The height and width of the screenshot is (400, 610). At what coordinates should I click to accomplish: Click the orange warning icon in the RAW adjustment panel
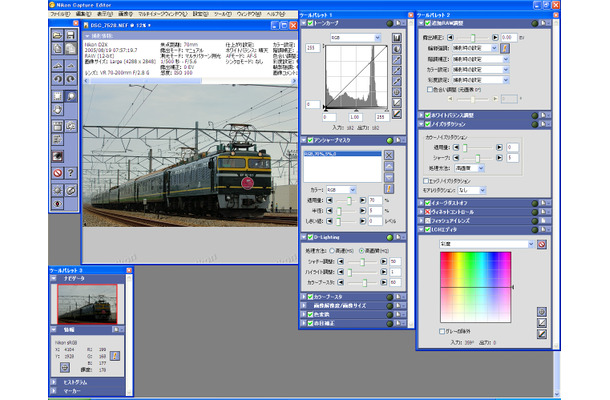pos(505,48)
